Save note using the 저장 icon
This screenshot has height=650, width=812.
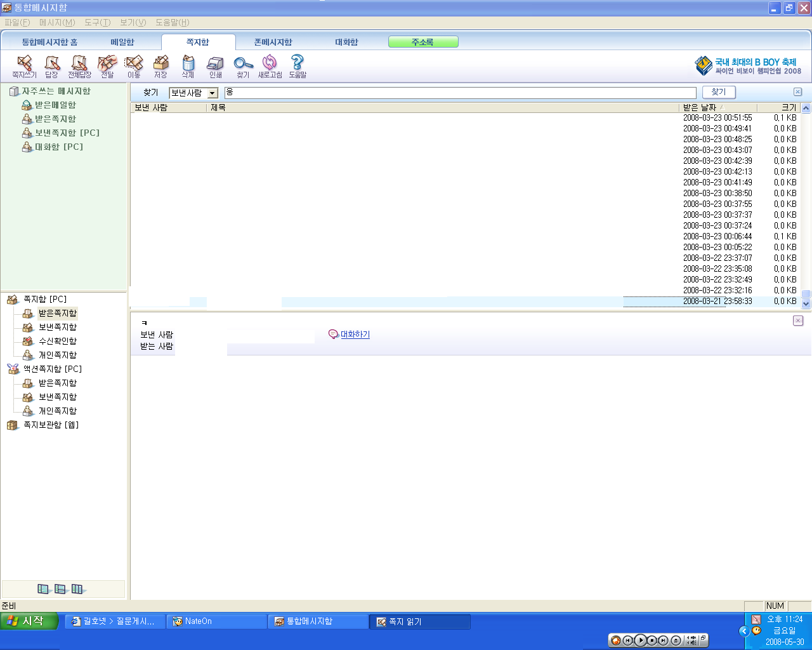pos(160,65)
